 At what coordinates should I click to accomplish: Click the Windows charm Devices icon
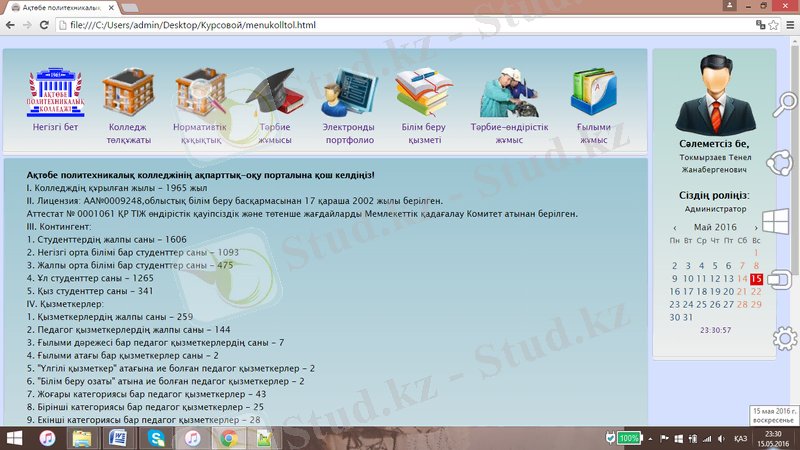point(779,280)
